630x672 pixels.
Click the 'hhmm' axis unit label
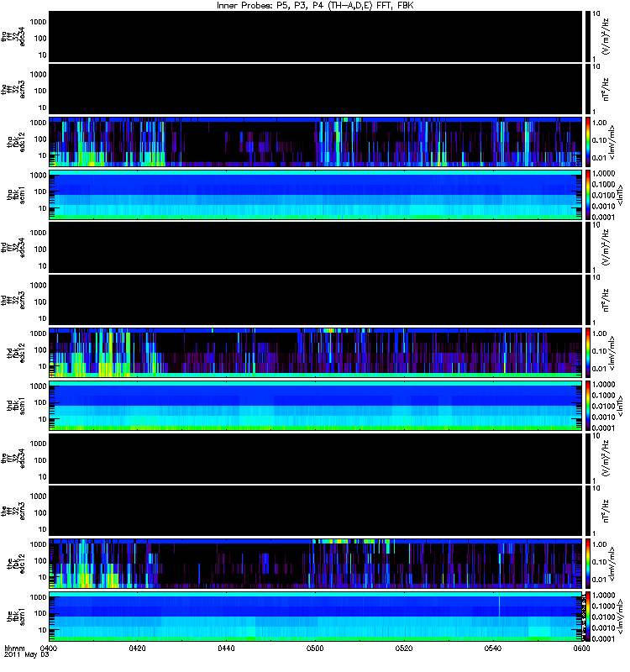[14, 648]
